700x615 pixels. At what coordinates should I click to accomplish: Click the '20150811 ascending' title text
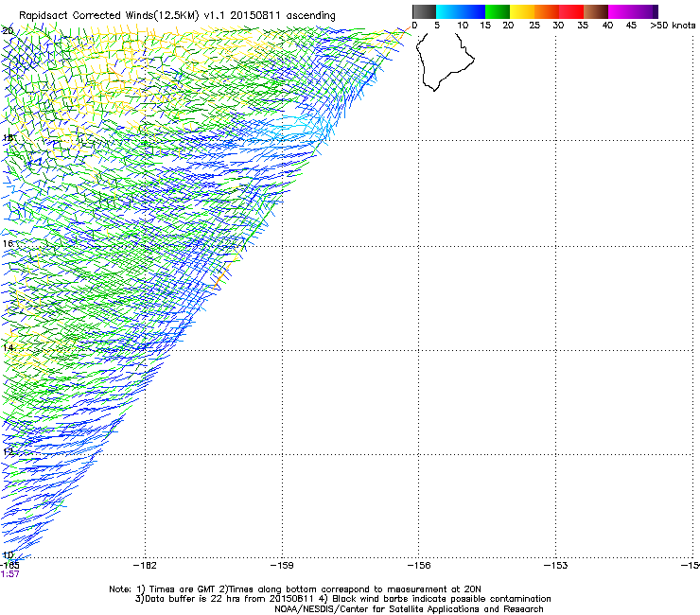(x=283, y=16)
